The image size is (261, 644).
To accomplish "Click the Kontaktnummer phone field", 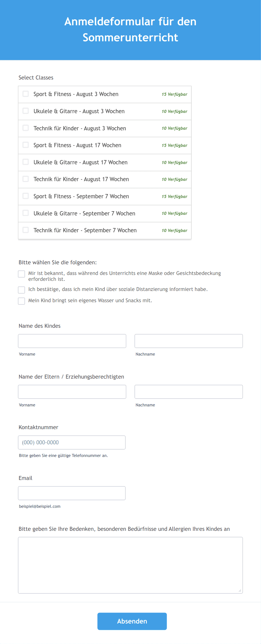I will 72,442.
